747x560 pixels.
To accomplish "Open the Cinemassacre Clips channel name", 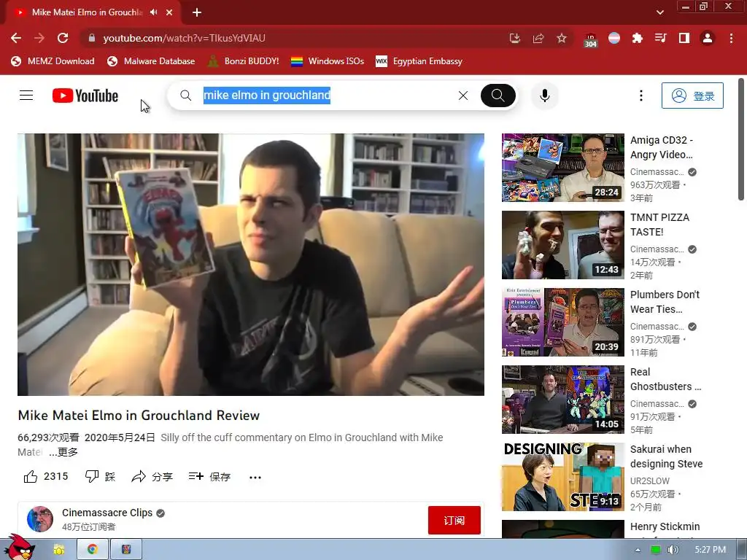I will (107, 513).
